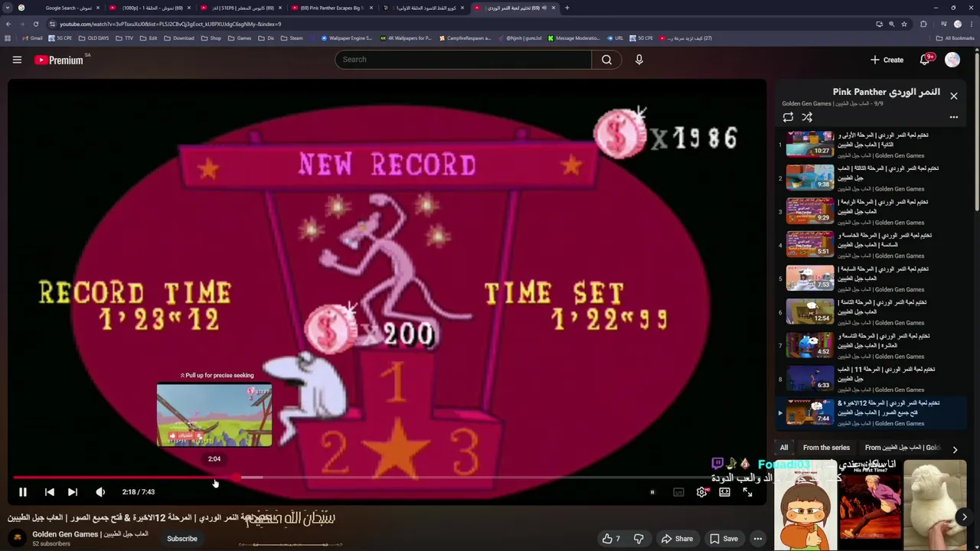Open the player settings gear

pyautogui.click(x=701, y=492)
